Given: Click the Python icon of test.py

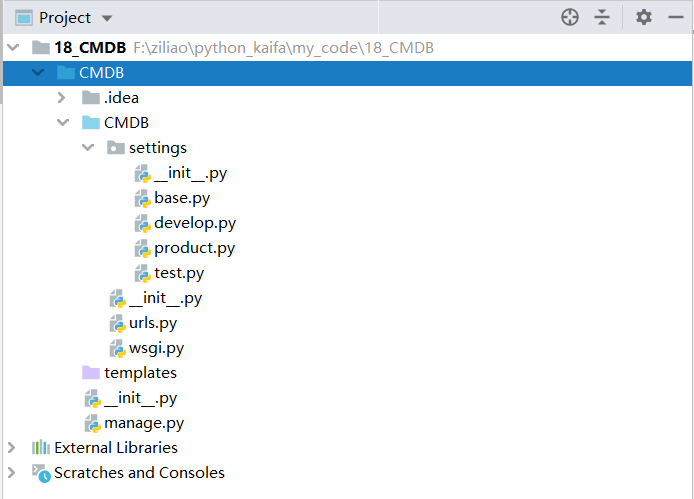Looking at the screenshot, I should coord(143,273).
